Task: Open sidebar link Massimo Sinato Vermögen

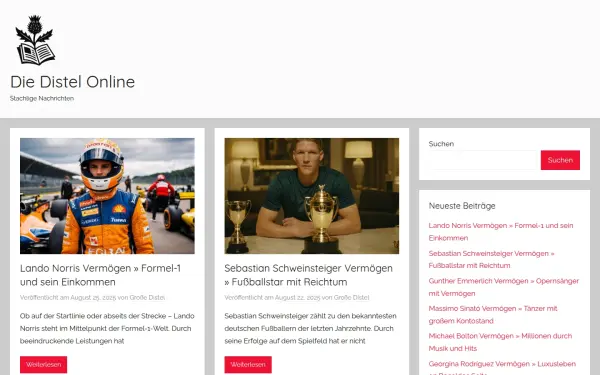Action: [x=493, y=315]
